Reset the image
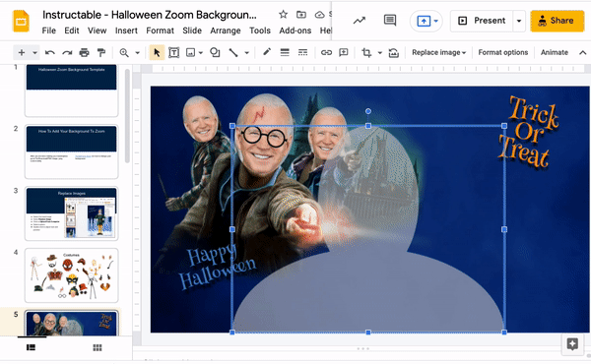591x364 pixels. [x=393, y=53]
